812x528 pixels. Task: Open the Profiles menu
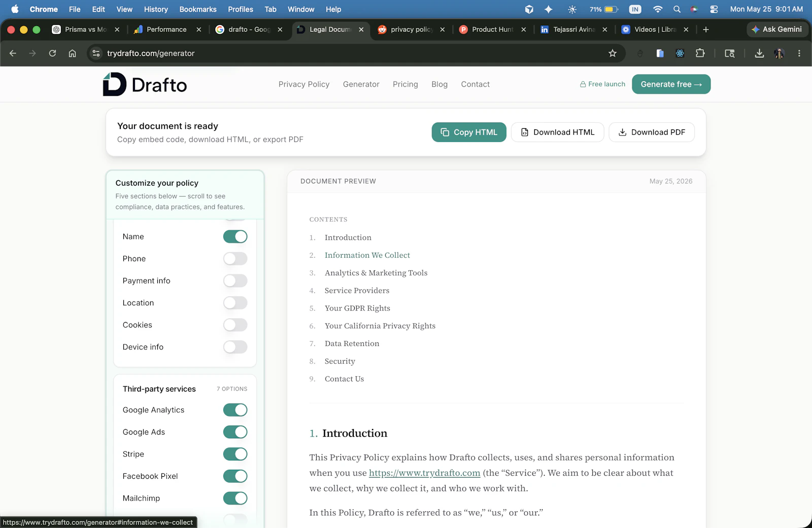point(241,9)
